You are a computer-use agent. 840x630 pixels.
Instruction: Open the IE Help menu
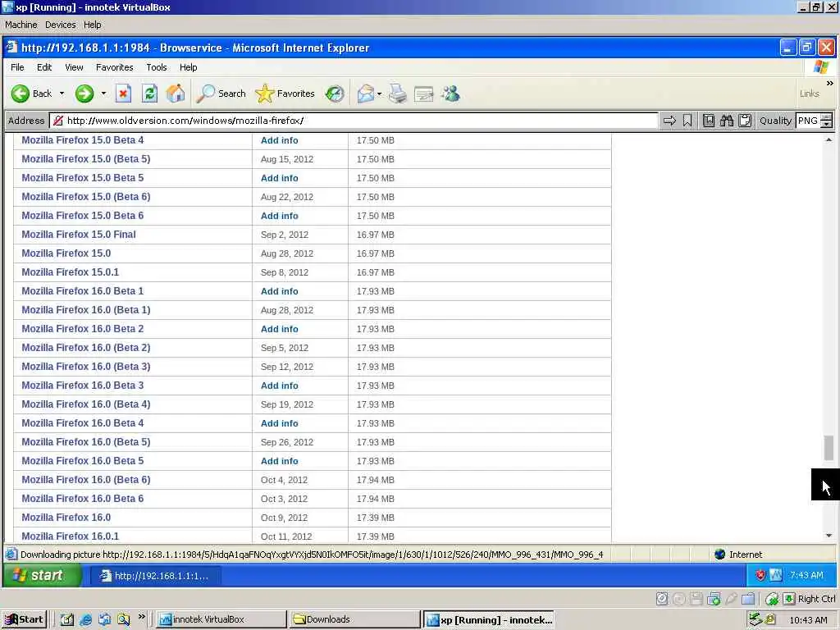click(x=189, y=67)
